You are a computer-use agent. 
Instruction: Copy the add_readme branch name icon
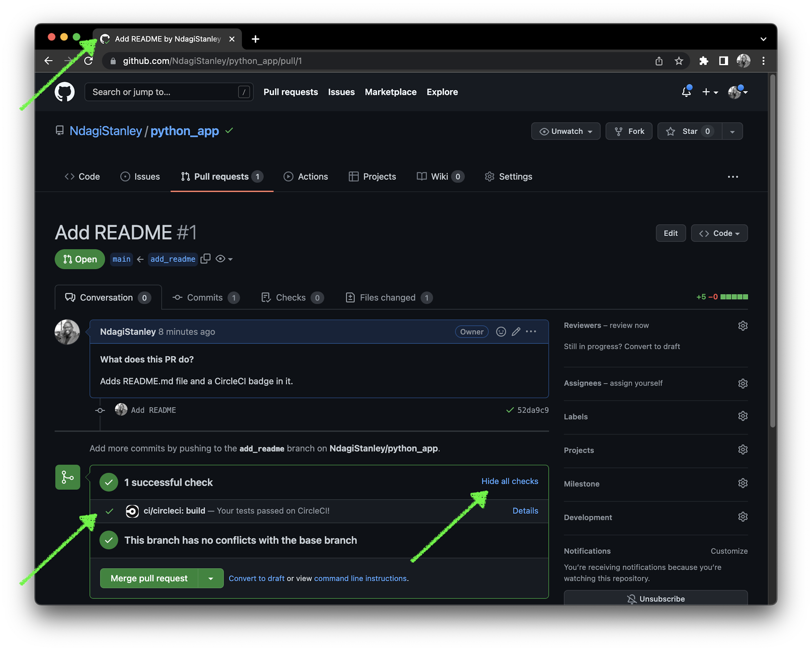click(205, 259)
